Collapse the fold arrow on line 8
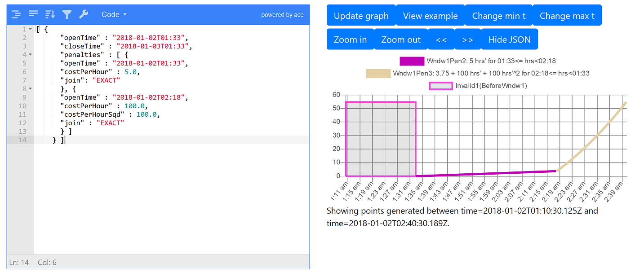 [x=30, y=89]
